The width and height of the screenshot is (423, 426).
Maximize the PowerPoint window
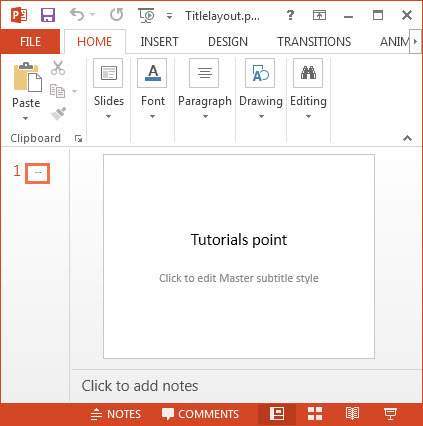[x=378, y=15]
